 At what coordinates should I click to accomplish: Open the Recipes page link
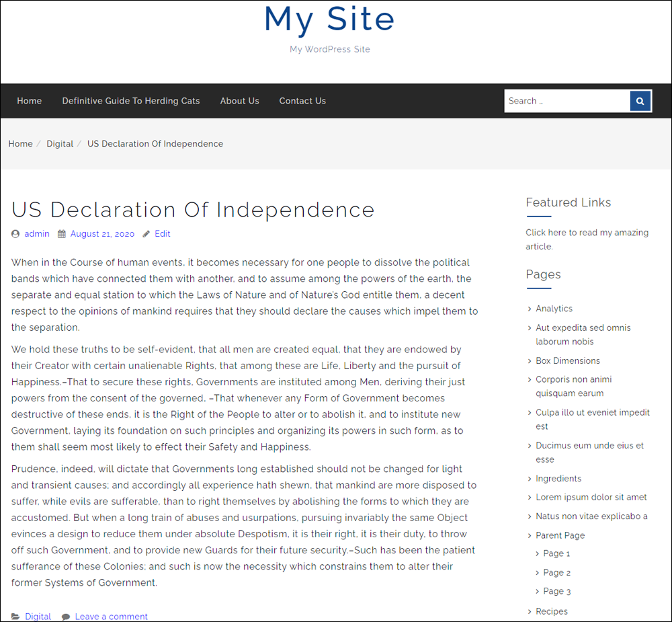552,611
